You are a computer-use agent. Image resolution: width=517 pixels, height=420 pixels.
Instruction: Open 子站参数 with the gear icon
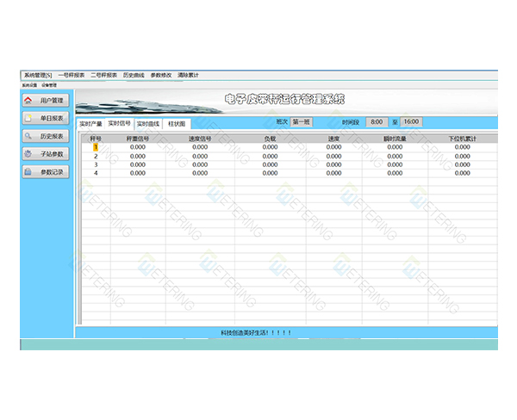(x=46, y=154)
